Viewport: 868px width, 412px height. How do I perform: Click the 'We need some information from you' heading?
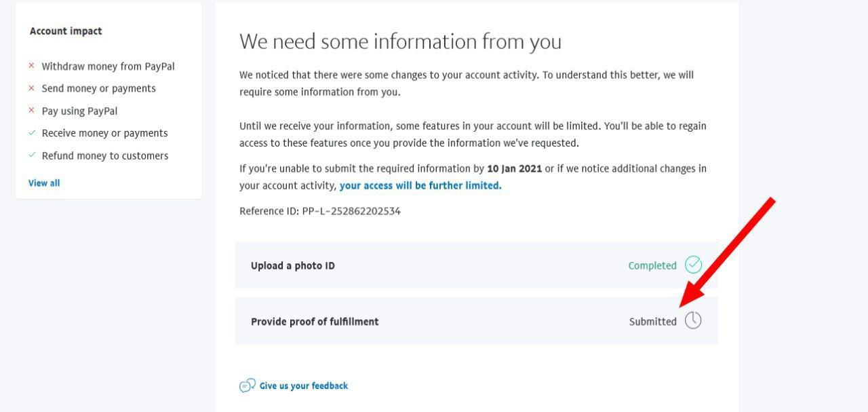tap(401, 41)
